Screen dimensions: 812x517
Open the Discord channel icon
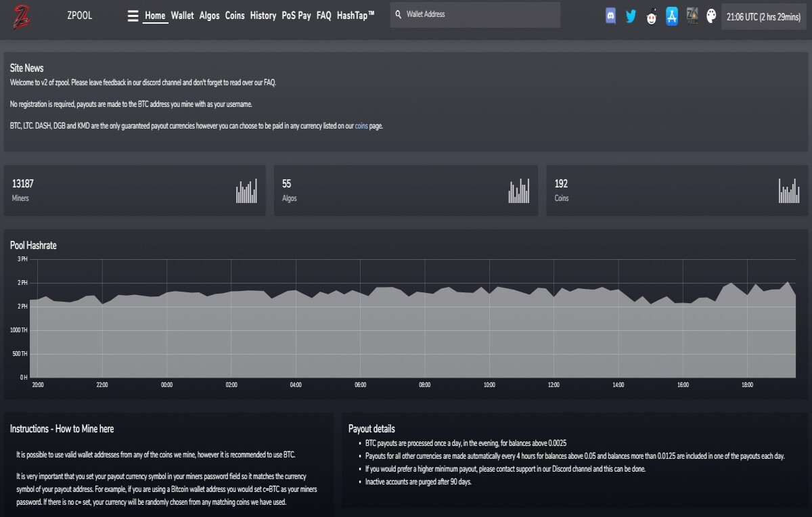point(610,16)
